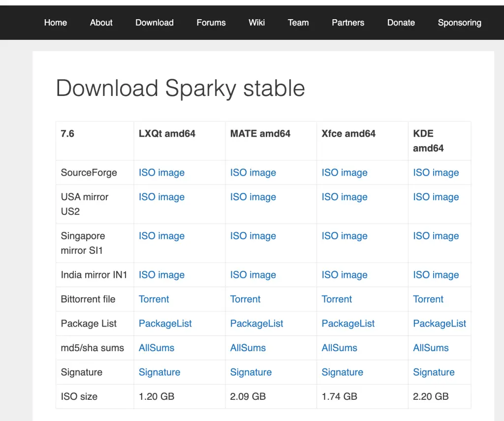Open the Torrent file for LXQt amd64
Image resolution: width=504 pixels, height=421 pixels.
click(x=154, y=299)
